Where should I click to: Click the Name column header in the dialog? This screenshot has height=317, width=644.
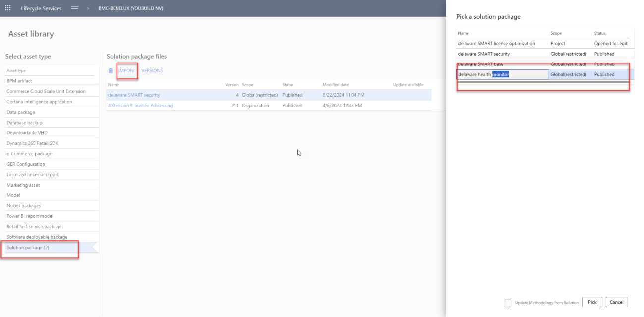(463, 33)
